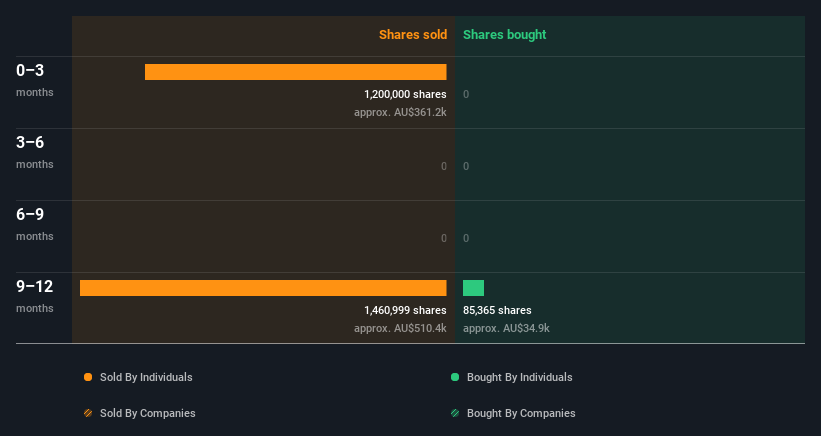Click the approx. AU$361.2k text
Viewport: 821px width, 436px height.
pos(400,112)
